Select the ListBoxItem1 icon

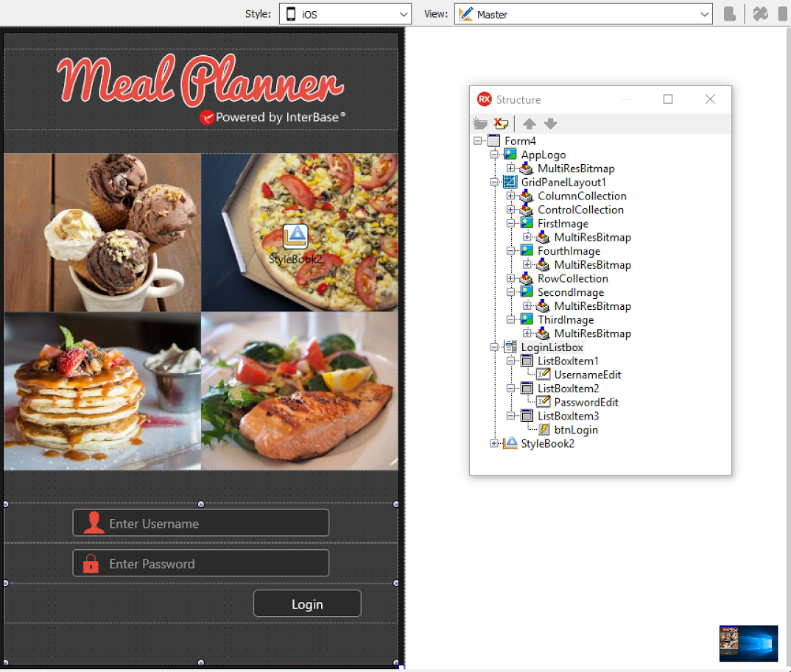pyautogui.click(x=527, y=361)
